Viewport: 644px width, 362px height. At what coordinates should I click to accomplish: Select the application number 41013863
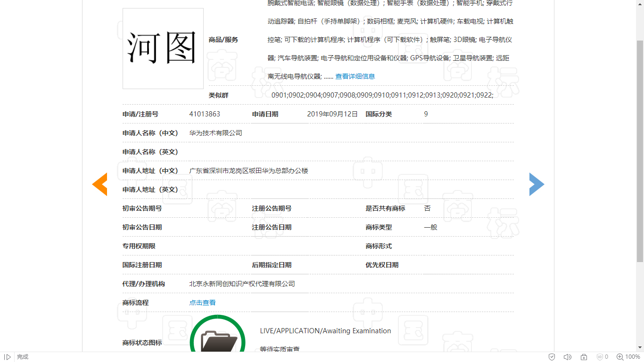205,114
